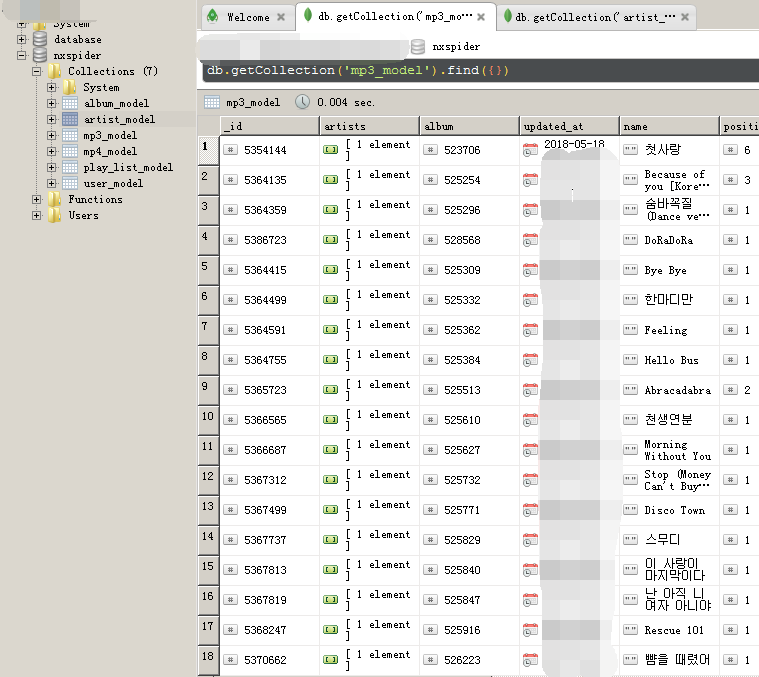The width and height of the screenshot is (759, 677).
Task: Click the string icon beside DoRaDoRa
Action: (x=630, y=240)
